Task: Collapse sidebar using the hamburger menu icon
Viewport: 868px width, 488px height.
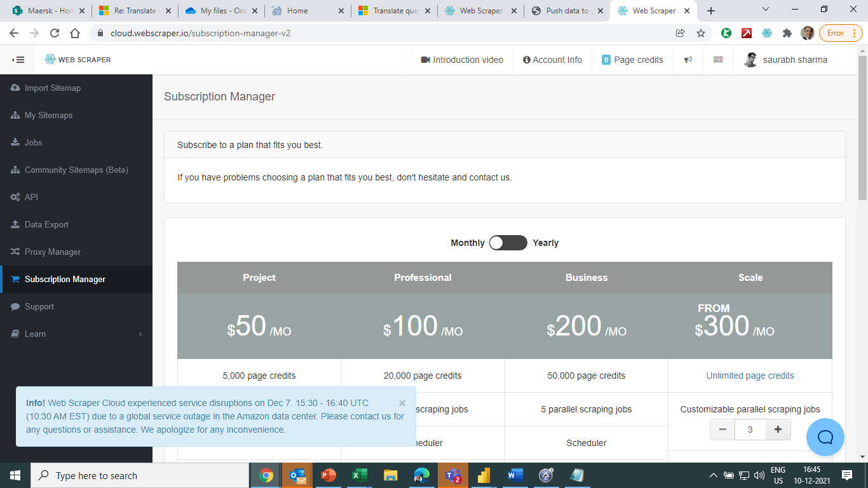Action: tap(18, 60)
